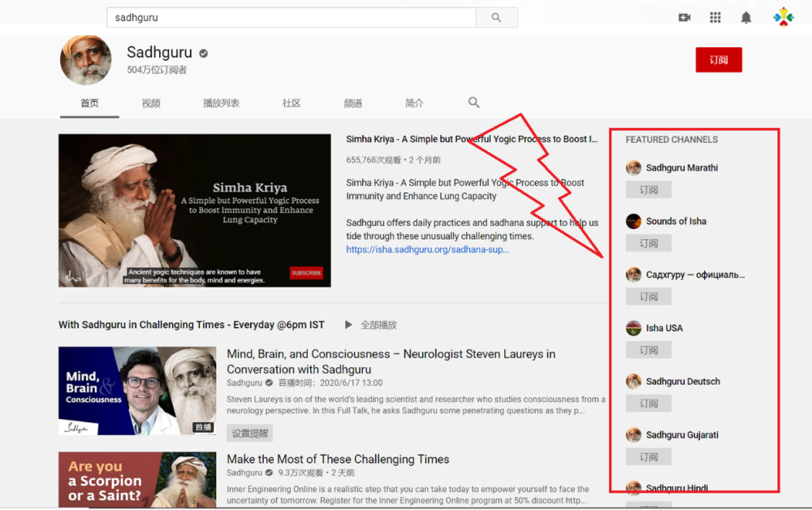The width and height of the screenshot is (812, 510).
Task: Open the With Sadhguru in Challenging Times playlist
Action: click(x=192, y=325)
